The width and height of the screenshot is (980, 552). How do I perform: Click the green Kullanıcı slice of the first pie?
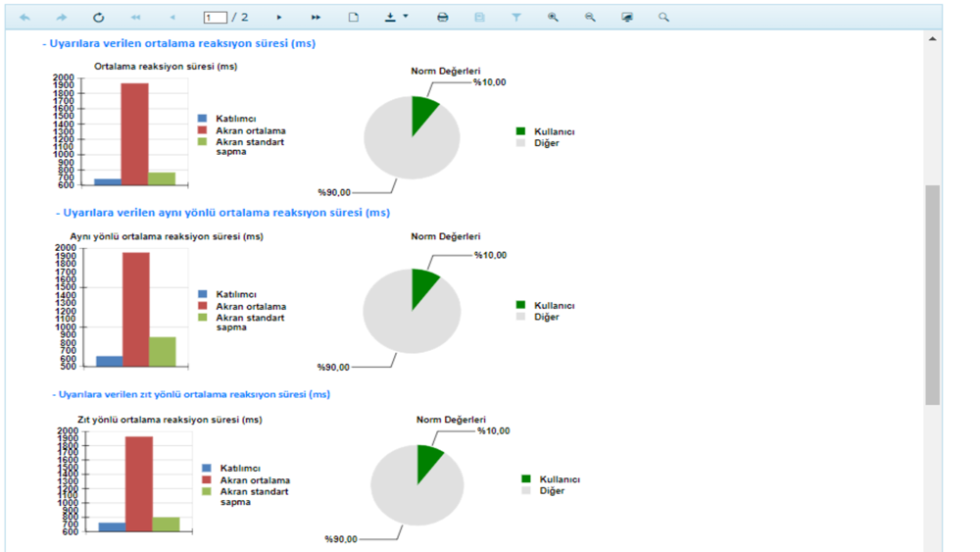point(422,111)
